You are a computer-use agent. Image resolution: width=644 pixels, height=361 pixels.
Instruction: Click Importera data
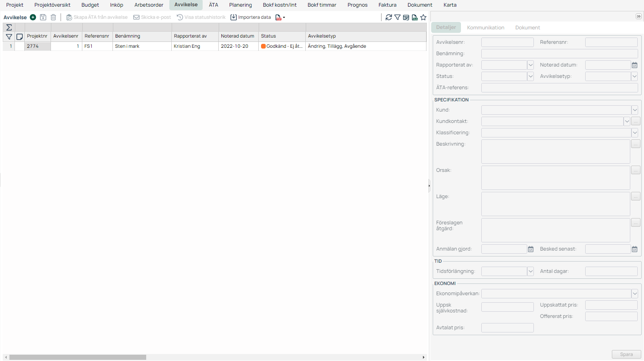[250, 17]
